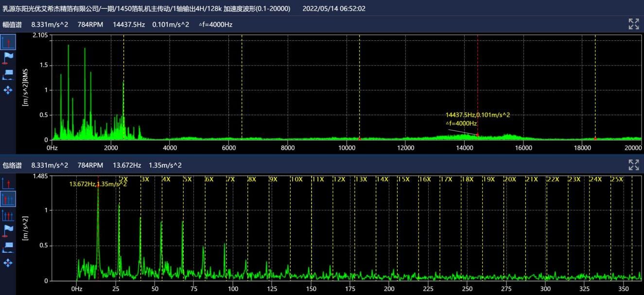Click the red sideband marker near 10400Hz
644x295 pixels.
click(x=359, y=139)
